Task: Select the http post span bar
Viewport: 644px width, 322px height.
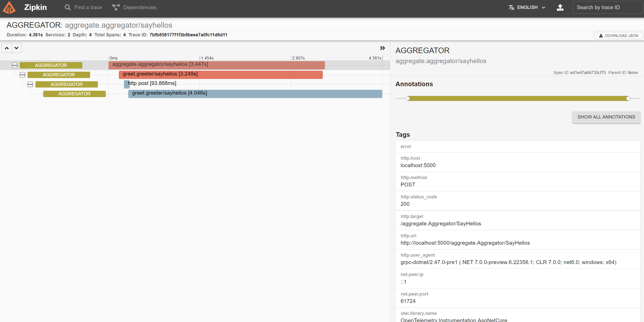Action: click(x=127, y=84)
